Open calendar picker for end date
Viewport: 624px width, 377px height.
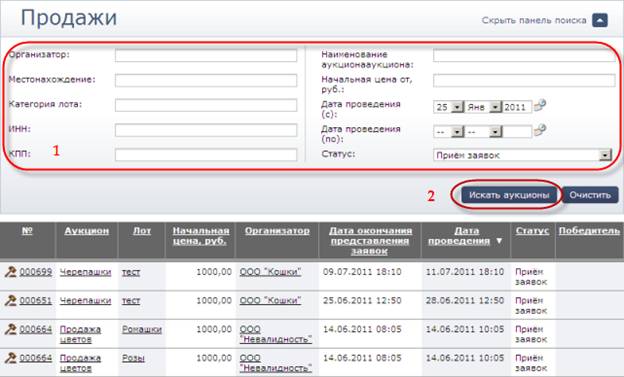[540, 131]
